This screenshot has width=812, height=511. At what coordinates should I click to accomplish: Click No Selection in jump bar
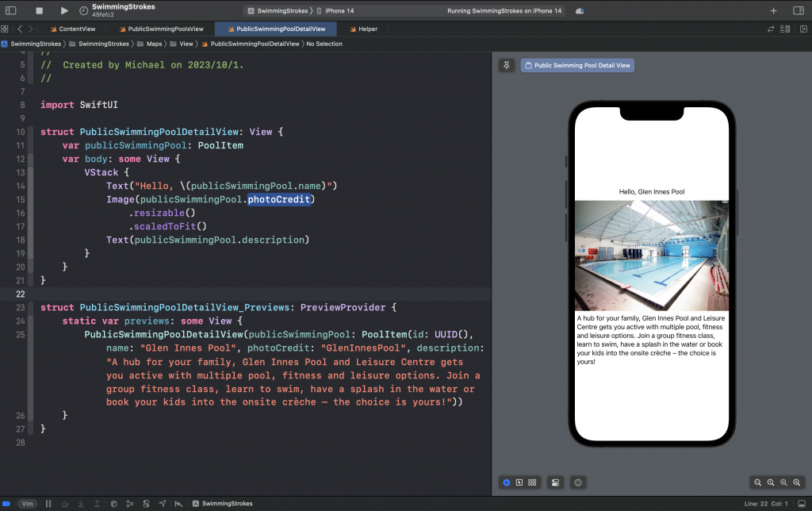point(324,44)
